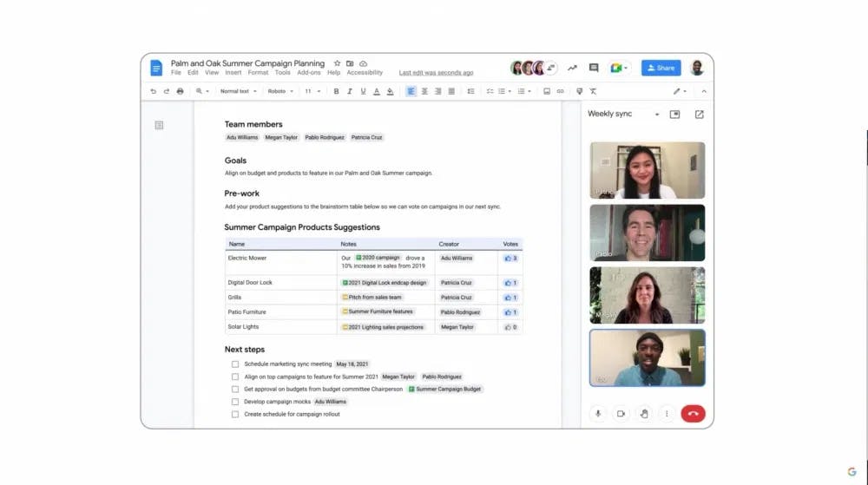Open the Insert menu
The image size is (868, 485).
point(233,73)
